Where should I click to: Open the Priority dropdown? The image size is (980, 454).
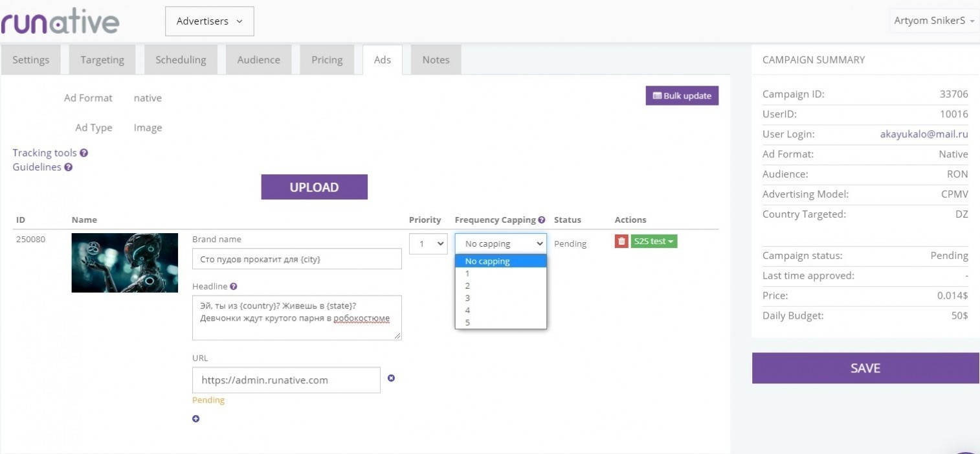pos(429,244)
